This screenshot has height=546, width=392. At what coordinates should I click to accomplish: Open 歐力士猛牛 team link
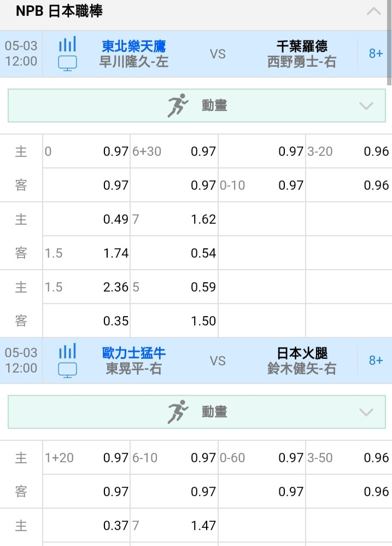click(133, 353)
